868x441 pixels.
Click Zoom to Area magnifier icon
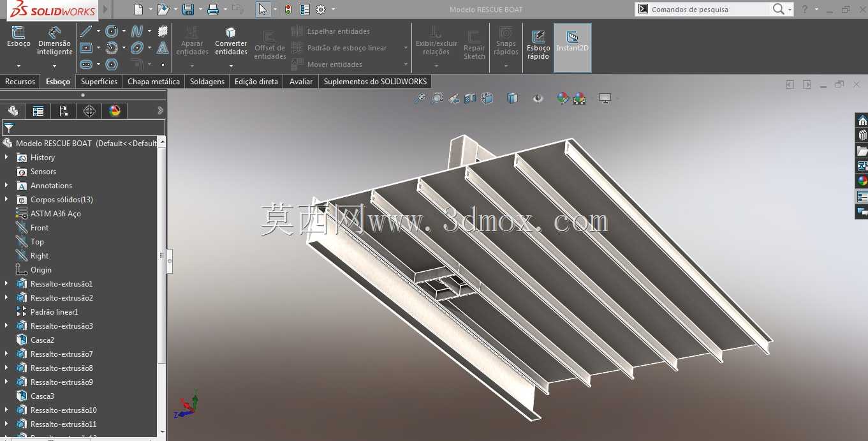(x=438, y=98)
